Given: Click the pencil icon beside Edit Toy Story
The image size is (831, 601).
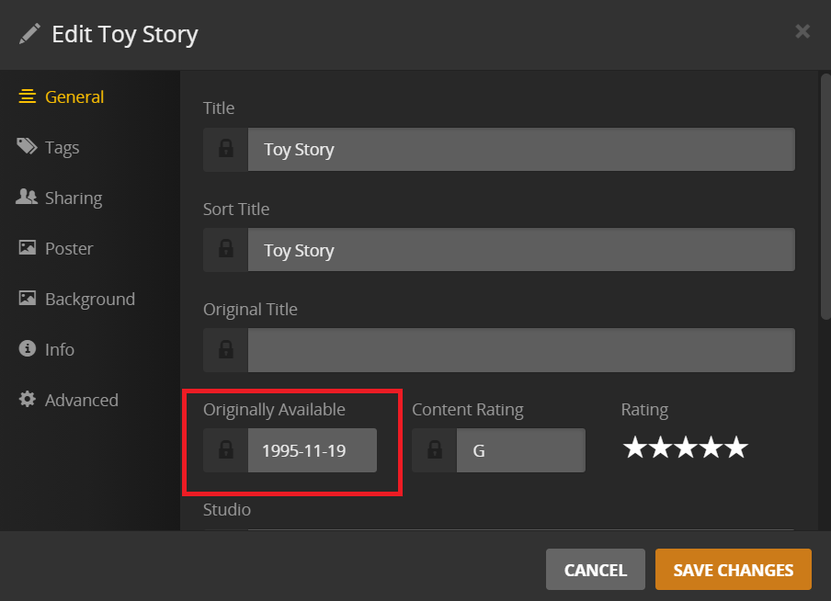Looking at the screenshot, I should click(x=29, y=34).
